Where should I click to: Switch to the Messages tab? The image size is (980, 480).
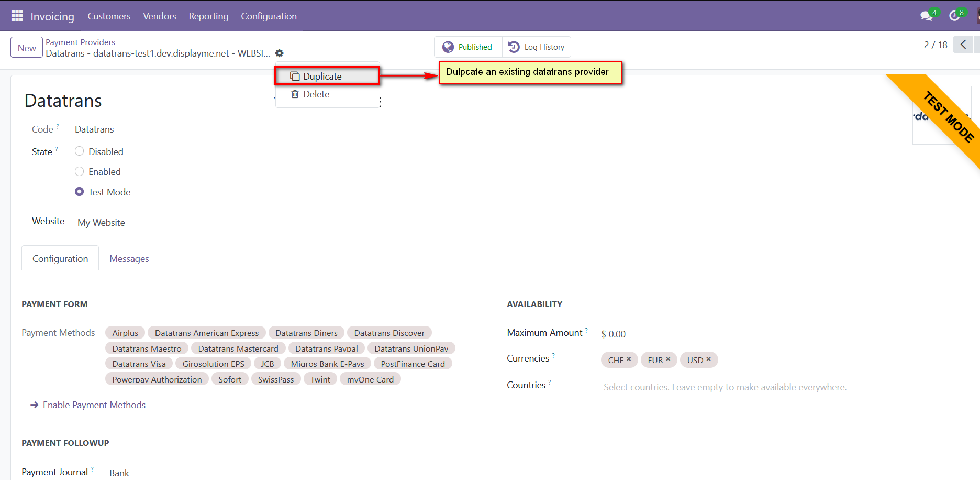tap(129, 258)
